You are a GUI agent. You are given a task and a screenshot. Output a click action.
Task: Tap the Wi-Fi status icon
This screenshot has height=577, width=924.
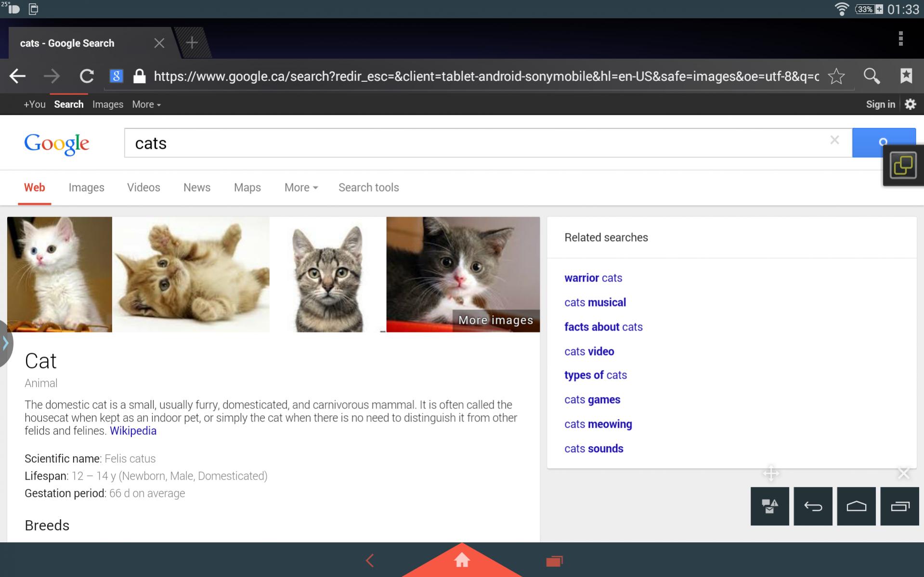point(842,9)
